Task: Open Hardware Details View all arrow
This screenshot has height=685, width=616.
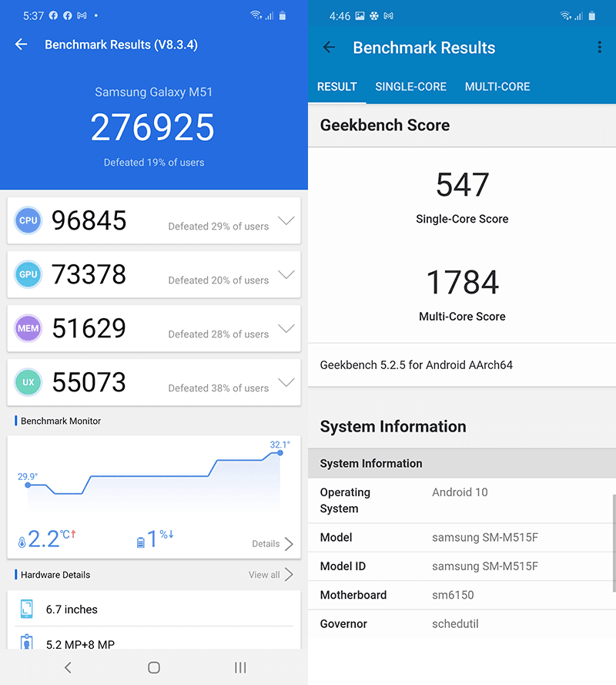Action: pyautogui.click(x=289, y=575)
